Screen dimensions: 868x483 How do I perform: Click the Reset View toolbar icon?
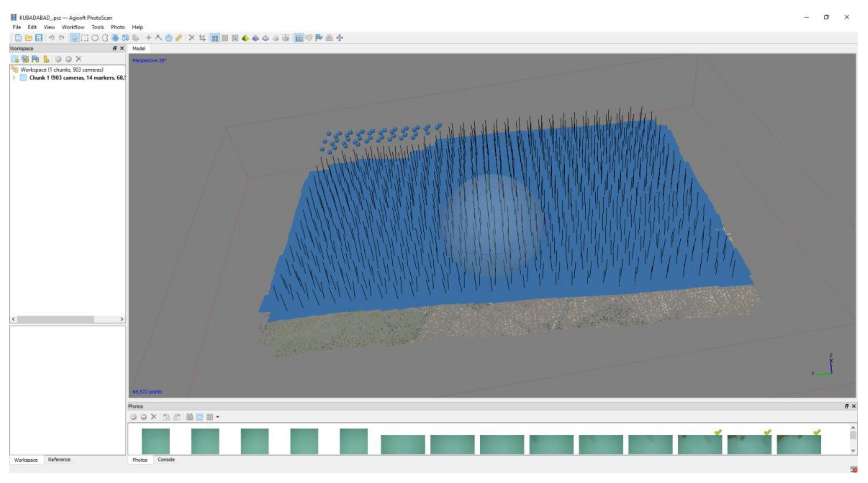pos(340,38)
